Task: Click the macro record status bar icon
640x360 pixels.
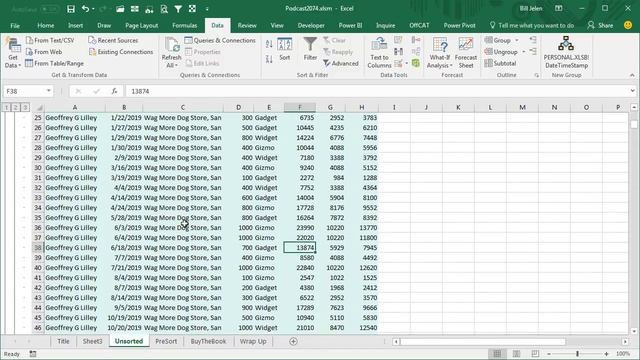Action: 33,354
